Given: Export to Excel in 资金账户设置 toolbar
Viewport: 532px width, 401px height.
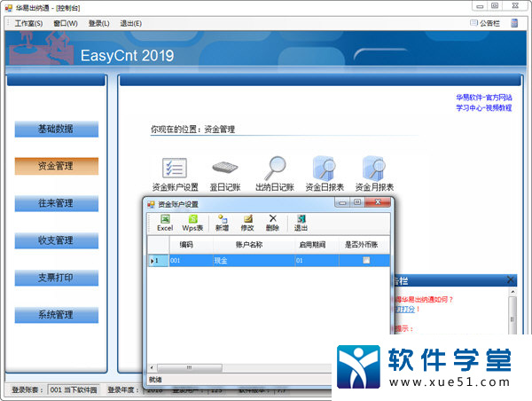Looking at the screenshot, I should pos(165,223).
